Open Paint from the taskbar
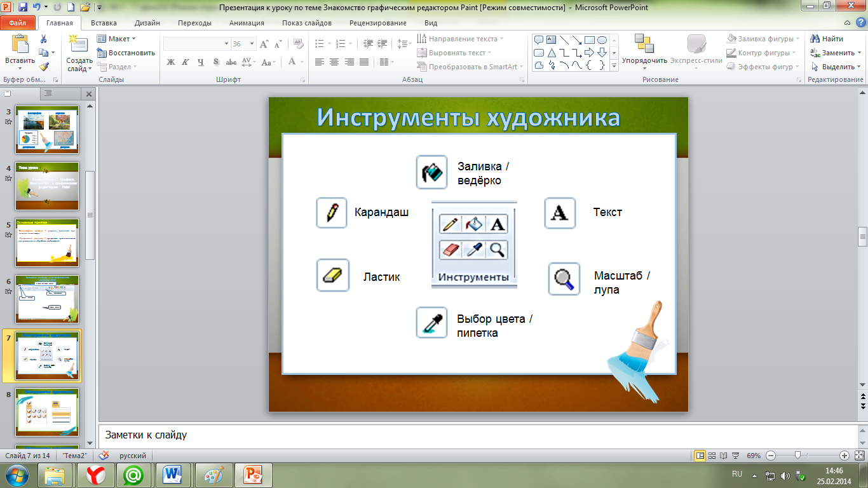The width and height of the screenshot is (868, 488). coord(213,475)
